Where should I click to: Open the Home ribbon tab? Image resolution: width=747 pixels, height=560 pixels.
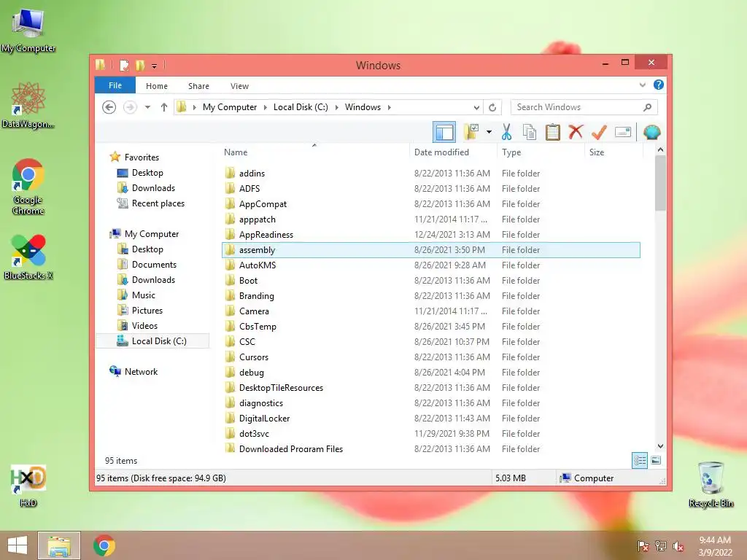(x=157, y=86)
